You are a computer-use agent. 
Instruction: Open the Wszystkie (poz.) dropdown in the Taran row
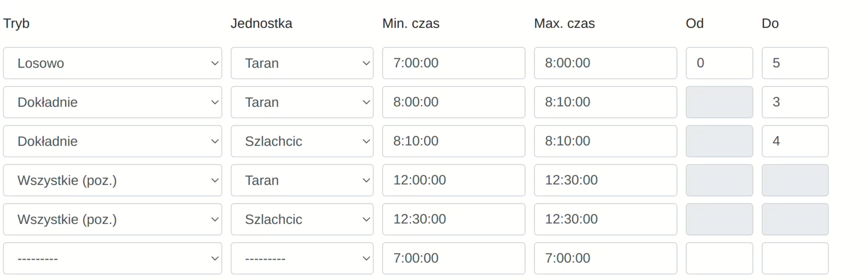pos(113,180)
